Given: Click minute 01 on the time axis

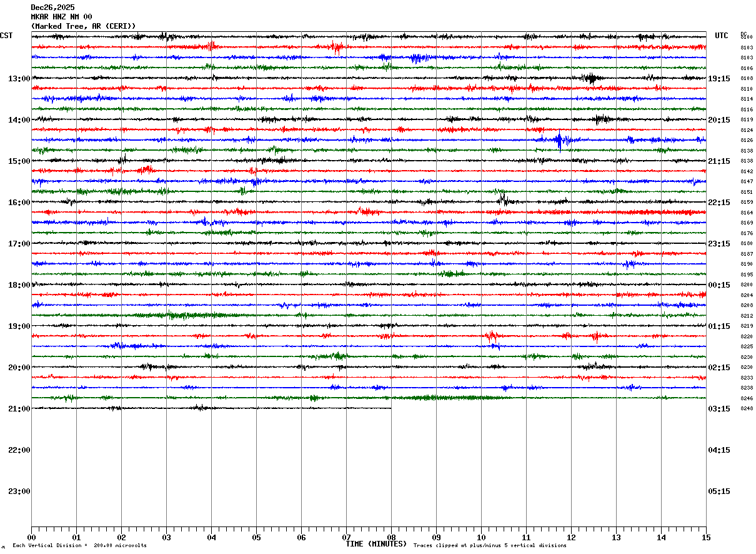Looking at the screenshot, I should tap(76, 537).
